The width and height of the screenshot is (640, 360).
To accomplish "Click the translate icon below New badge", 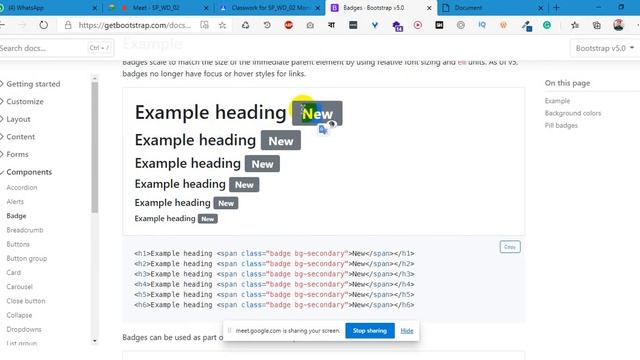I will point(323,130).
